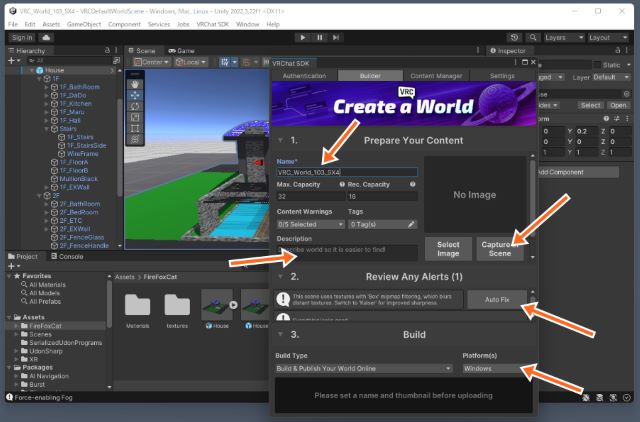The width and height of the screenshot is (640, 422).
Task: Open the Content Warnings dropdown
Action: tap(311, 224)
